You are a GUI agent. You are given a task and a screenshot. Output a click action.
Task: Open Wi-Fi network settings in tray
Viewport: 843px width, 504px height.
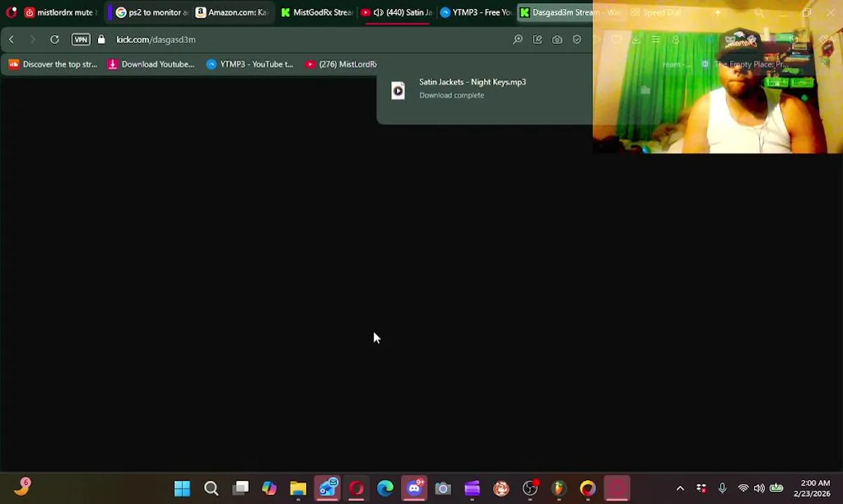pos(743,489)
